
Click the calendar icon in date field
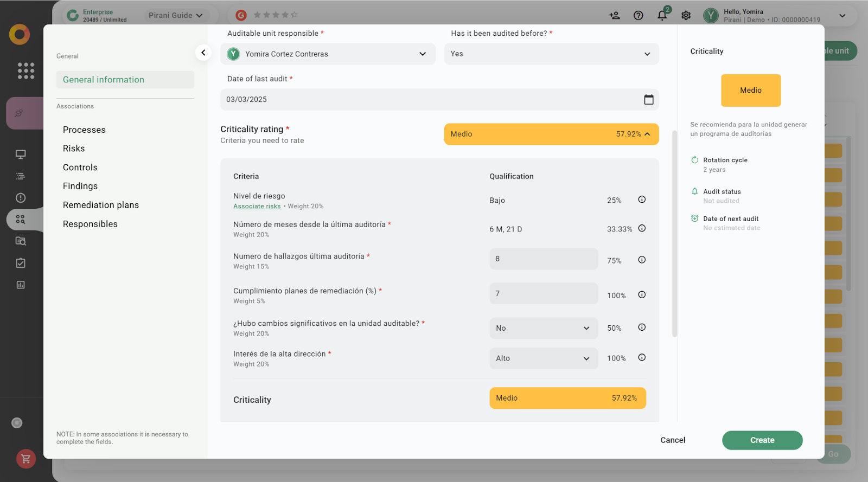click(x=648, y=100)
